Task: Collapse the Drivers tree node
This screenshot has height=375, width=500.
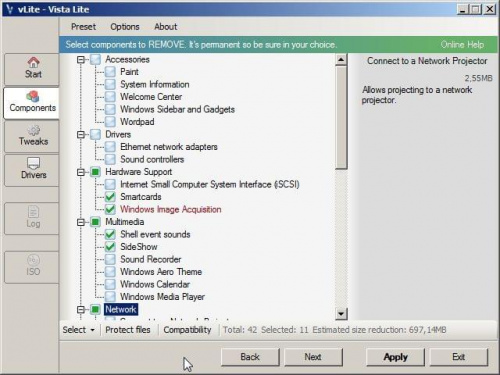Action: click(81, 135)
